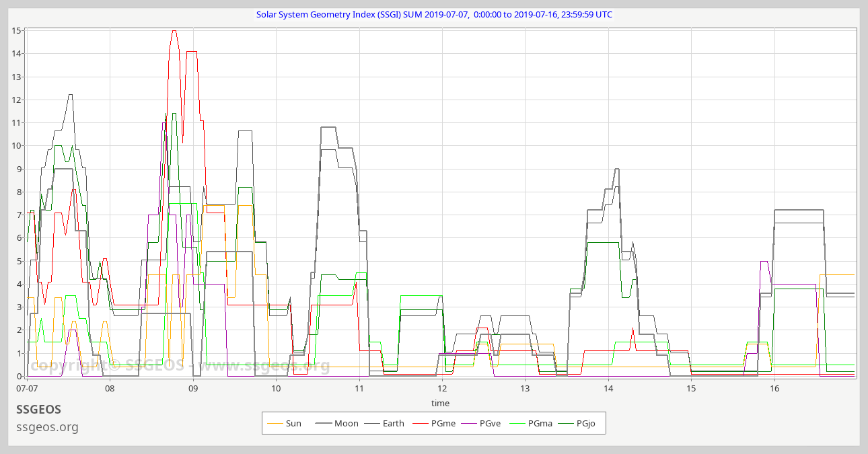
Task: Click y-axis tick label 5
Action: pos(19,261)
